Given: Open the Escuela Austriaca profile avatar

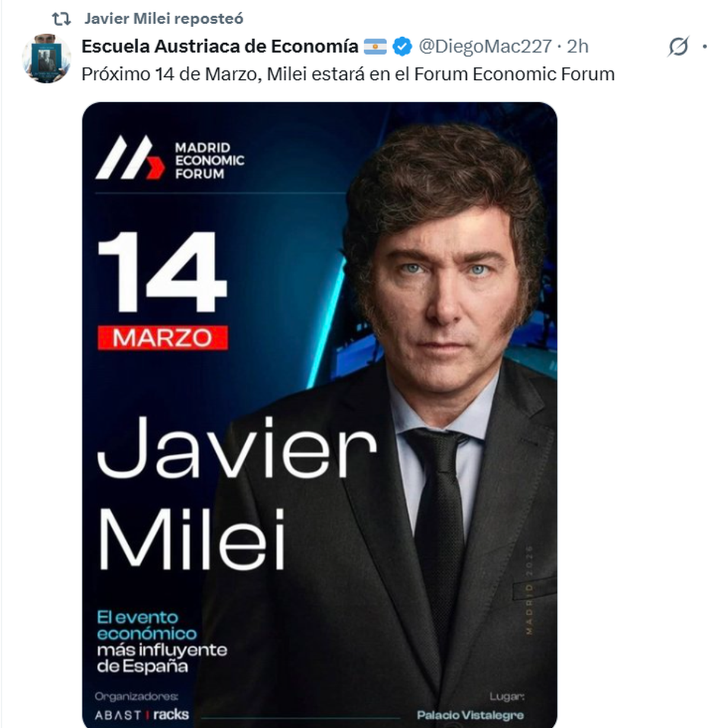Looking at the screenshot, I should pos(46,58).
